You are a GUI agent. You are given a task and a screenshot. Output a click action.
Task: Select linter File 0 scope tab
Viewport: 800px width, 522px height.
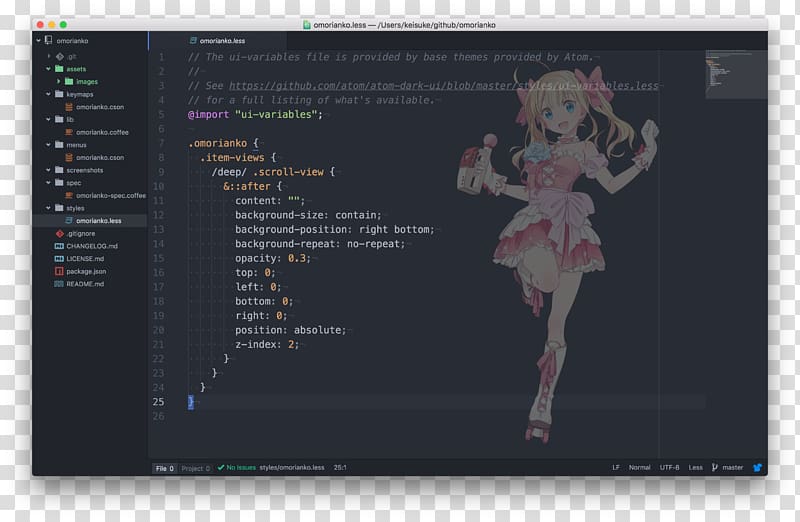165,468
